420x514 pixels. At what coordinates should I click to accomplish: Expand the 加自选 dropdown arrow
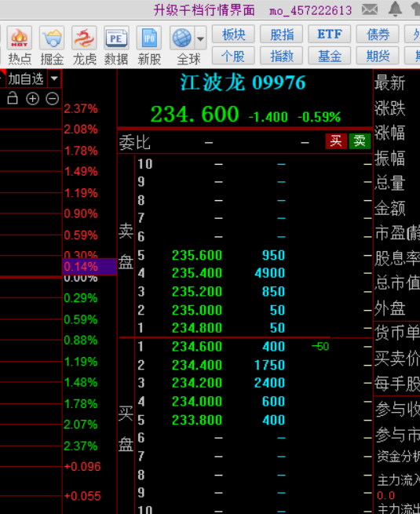pyautogui.click(x=54, y=78)
